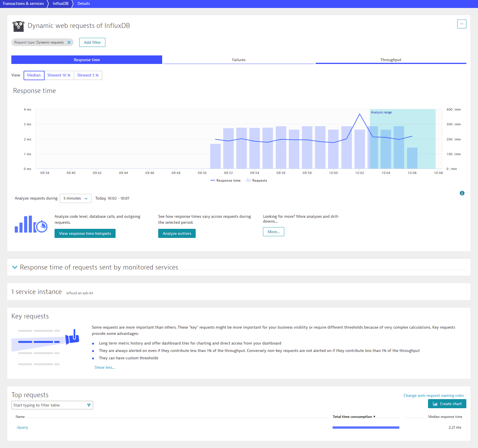Open the /query request link
Viewport: 478px width, 448px height.
(22, 427)
